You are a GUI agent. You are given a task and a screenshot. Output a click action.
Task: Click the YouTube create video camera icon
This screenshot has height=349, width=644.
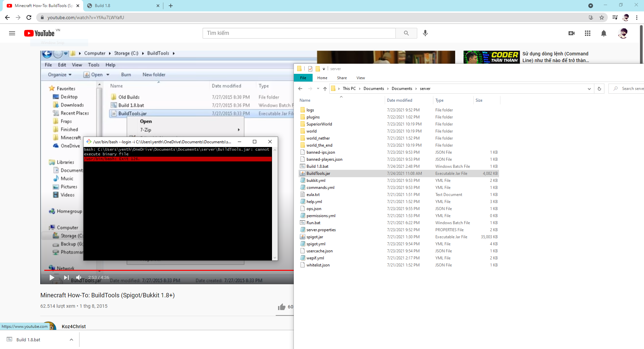572,33
